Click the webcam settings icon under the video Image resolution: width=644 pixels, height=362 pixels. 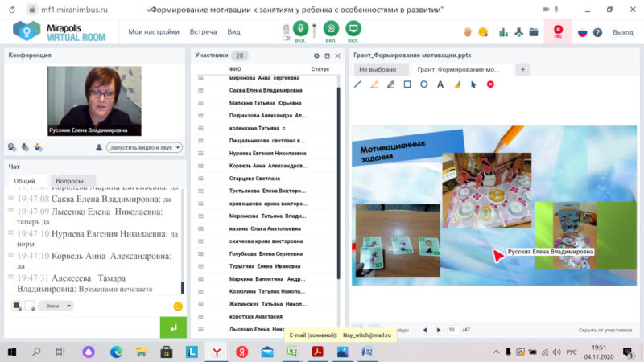(12, 147)
